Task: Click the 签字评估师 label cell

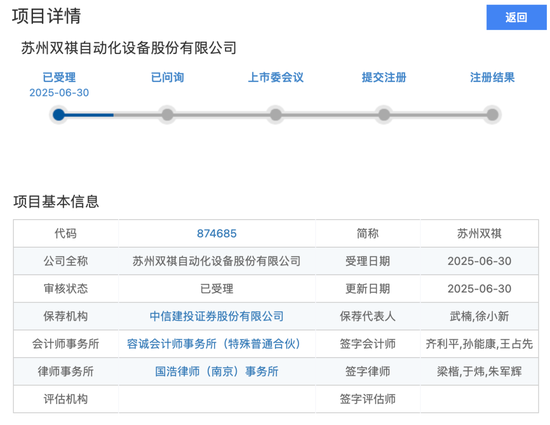Action: tap(368, 399)
